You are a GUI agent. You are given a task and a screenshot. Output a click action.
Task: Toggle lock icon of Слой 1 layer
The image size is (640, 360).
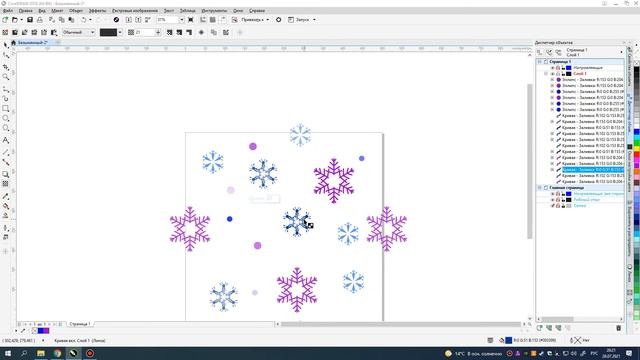563,73
